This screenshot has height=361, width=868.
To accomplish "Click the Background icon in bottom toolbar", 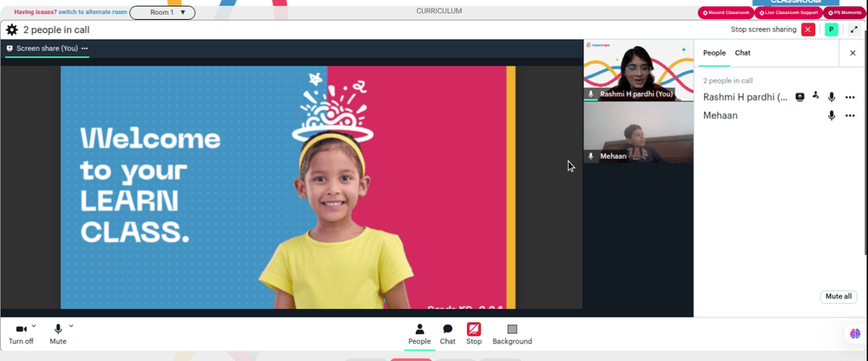I will pos(512,334).
